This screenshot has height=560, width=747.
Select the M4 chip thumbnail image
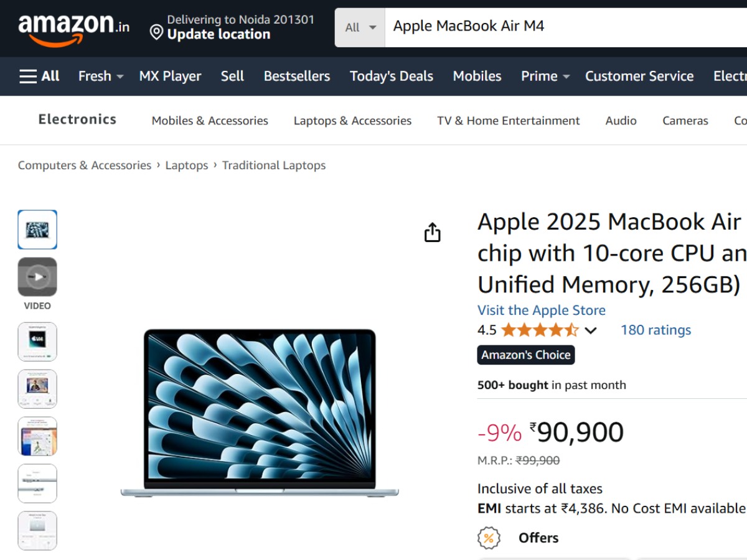(x=37, y=342)
